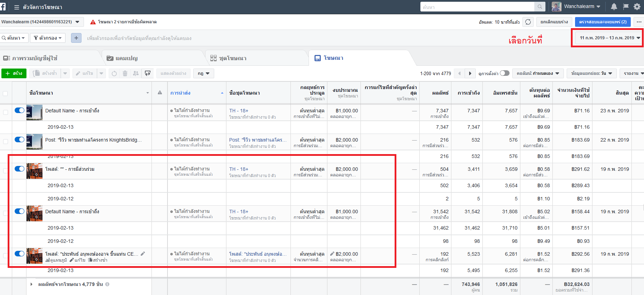Click the top search input field
644x295 pixels.
pyautogui.click(x=477, y=7)
